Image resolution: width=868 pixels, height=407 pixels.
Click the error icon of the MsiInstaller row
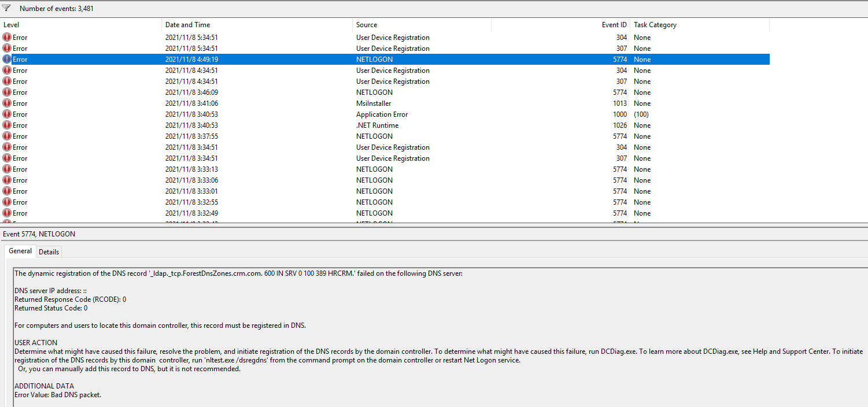tap(7, 103)
